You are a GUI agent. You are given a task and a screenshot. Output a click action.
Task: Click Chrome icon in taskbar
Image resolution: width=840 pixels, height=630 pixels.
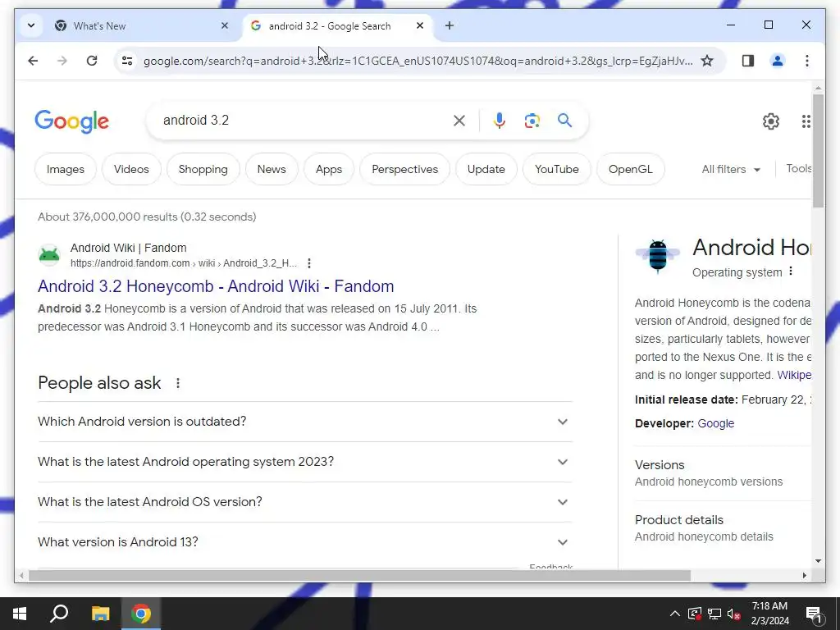click(141, 614)
